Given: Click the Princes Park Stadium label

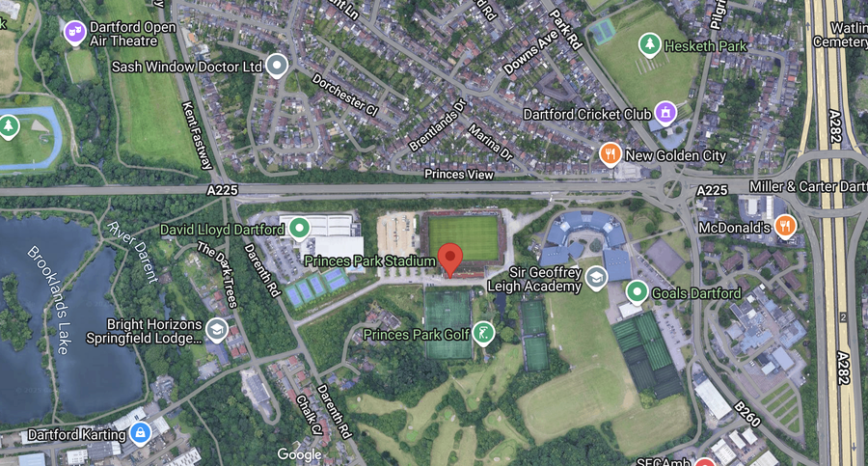Looking at the screenshot, I should 369,261.
